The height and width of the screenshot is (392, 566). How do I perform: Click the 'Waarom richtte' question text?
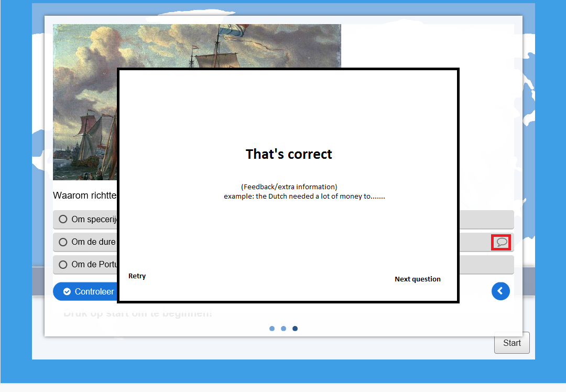(x=85, y=195)
